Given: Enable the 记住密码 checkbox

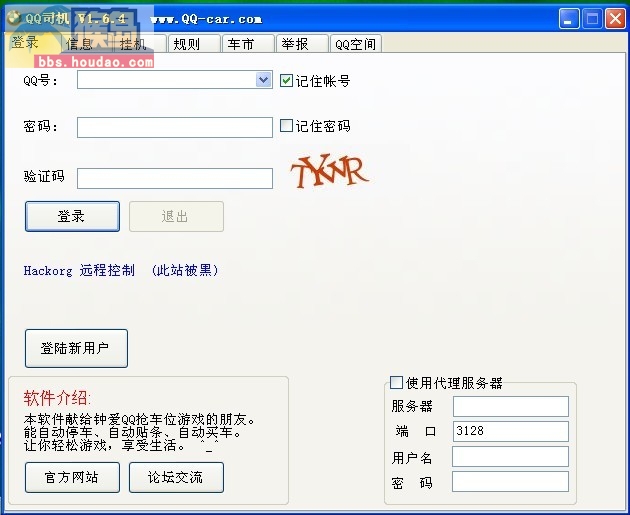Looking at the screenshot, I should click(x=286, y=126).
